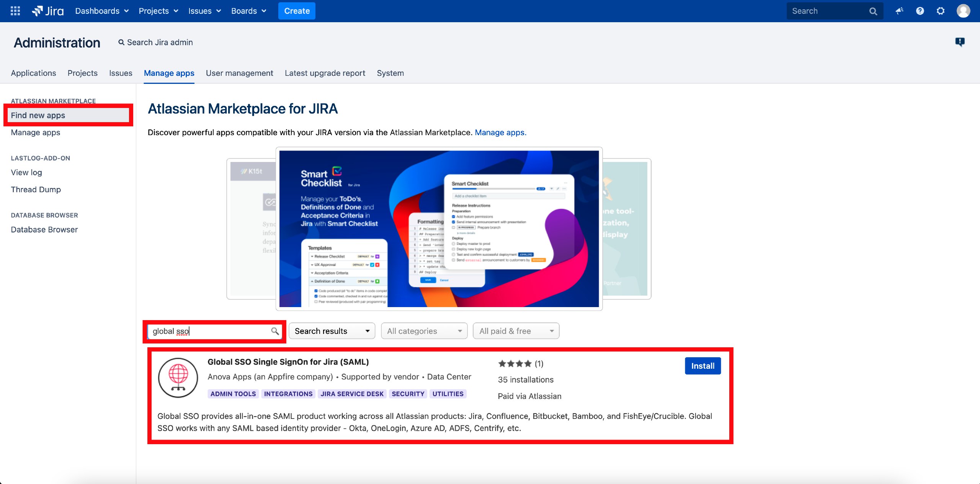Screen dimensions: 980x484
Task: Open the notifications megaphone icon
Action: (x=899, y=11)
